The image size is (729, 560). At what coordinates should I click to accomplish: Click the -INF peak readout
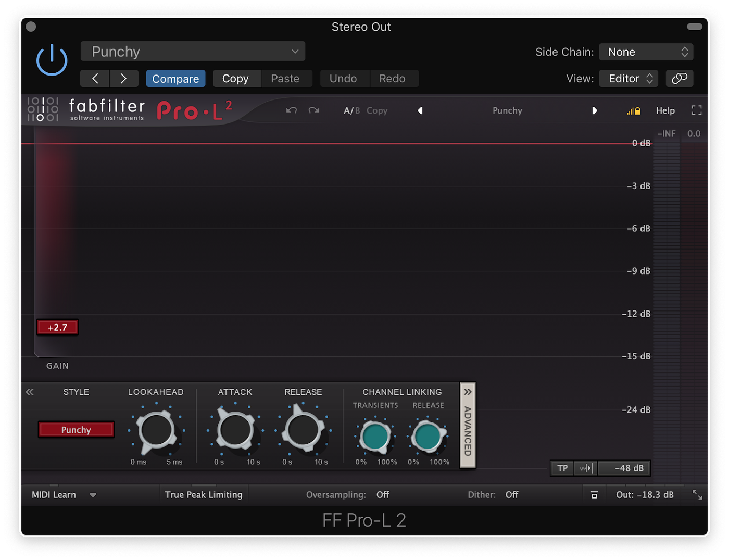pos(667,134)
